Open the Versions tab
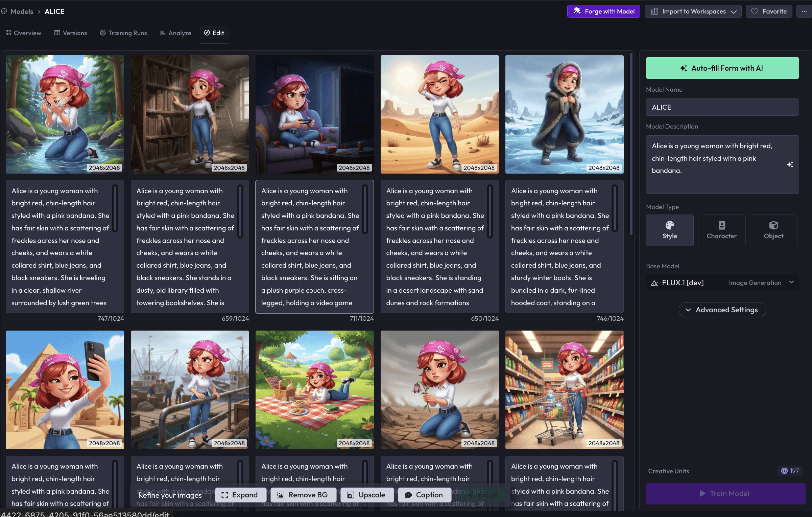Image resolution: width=812 pixels, height=517 pixels. pyautogui.click(x=71, y=33)
